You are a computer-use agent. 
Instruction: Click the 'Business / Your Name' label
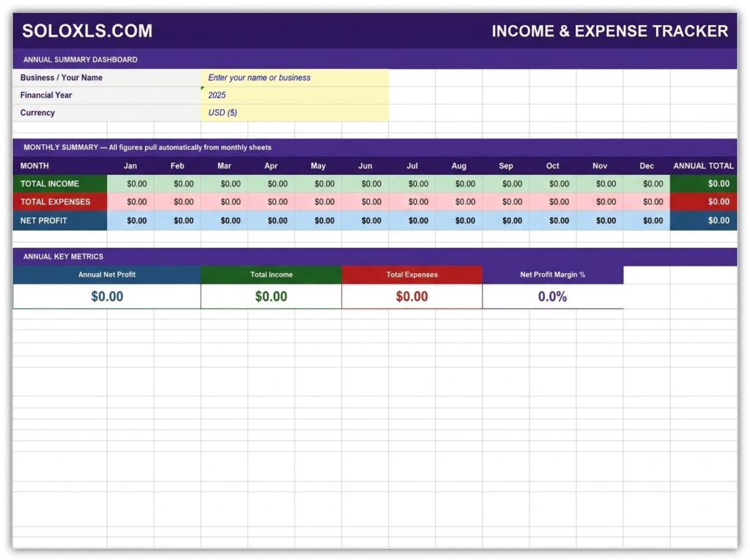coord(62,78)
